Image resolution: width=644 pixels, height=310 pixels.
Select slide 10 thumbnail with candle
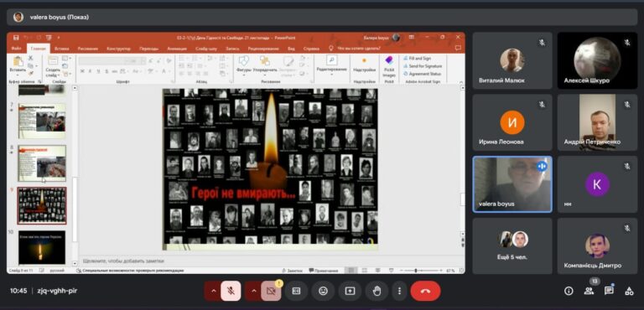(42, 247)
